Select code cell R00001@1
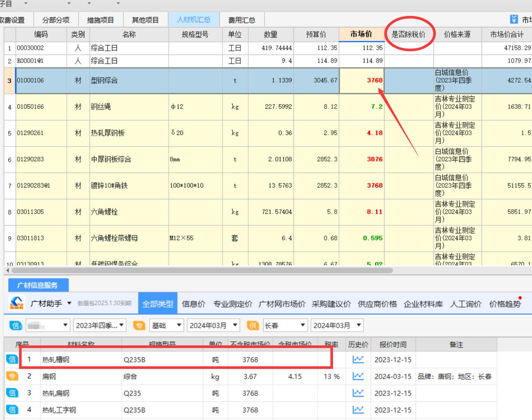Screen dimensions: 532x420 (41, 61)
